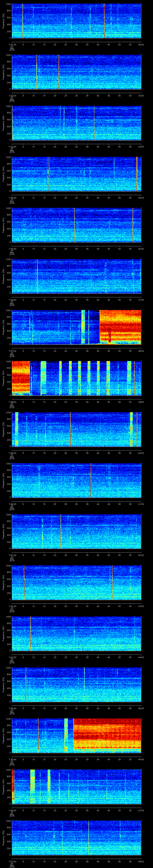Viewport: 153px width, 868px height.
Task: Click the 40:00 end time label
Action: [141, 453]
